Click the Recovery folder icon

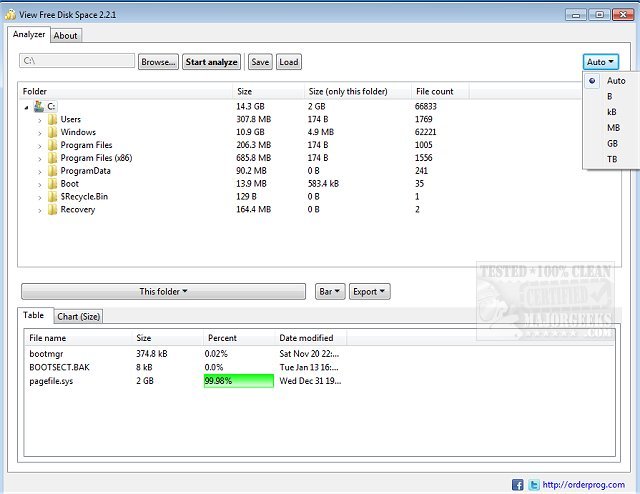click(x=52, y=210)
